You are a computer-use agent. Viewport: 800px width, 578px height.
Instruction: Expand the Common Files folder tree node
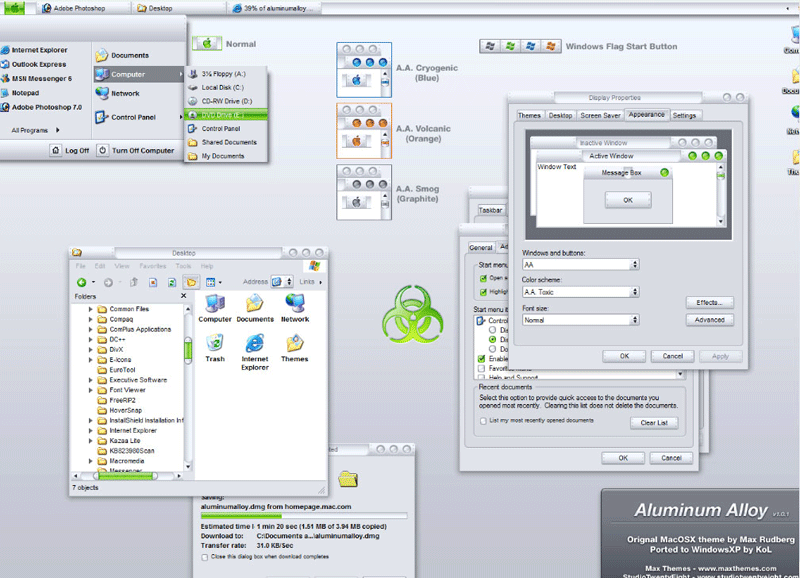click(90, 309)
